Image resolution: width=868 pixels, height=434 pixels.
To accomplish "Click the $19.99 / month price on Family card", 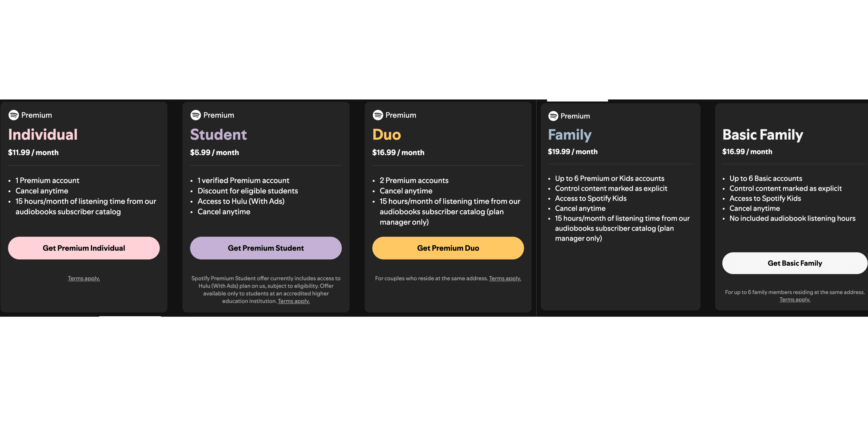I will pos(573,152).
